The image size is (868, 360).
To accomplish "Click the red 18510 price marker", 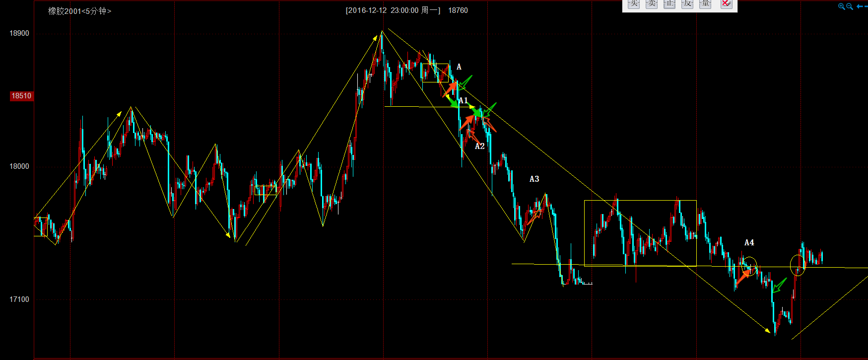I will pyautogui.click(x=21, y=96).
